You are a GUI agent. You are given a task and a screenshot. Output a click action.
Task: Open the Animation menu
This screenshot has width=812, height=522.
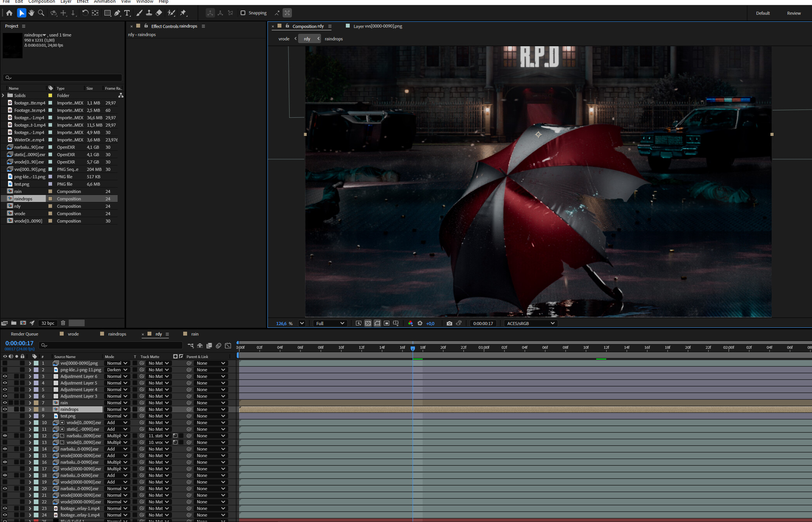(104, 2)
